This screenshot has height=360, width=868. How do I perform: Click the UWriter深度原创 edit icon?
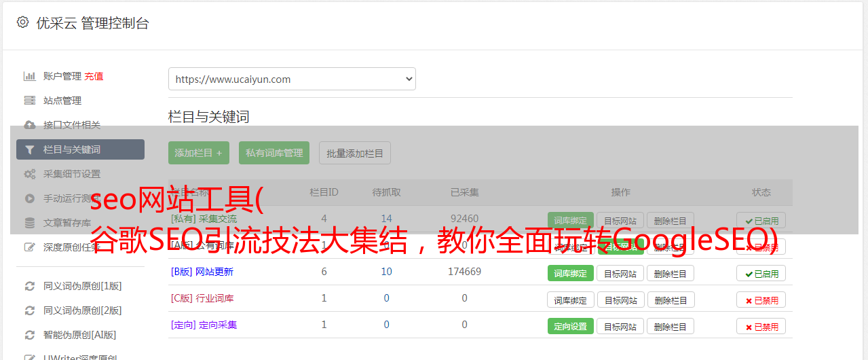pyautogui.click(x=29, y=357)
